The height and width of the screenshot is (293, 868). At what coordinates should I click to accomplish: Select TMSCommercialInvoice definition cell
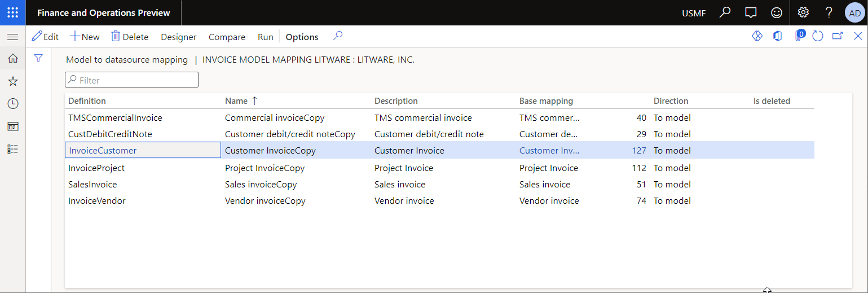(x=115, y=118)
